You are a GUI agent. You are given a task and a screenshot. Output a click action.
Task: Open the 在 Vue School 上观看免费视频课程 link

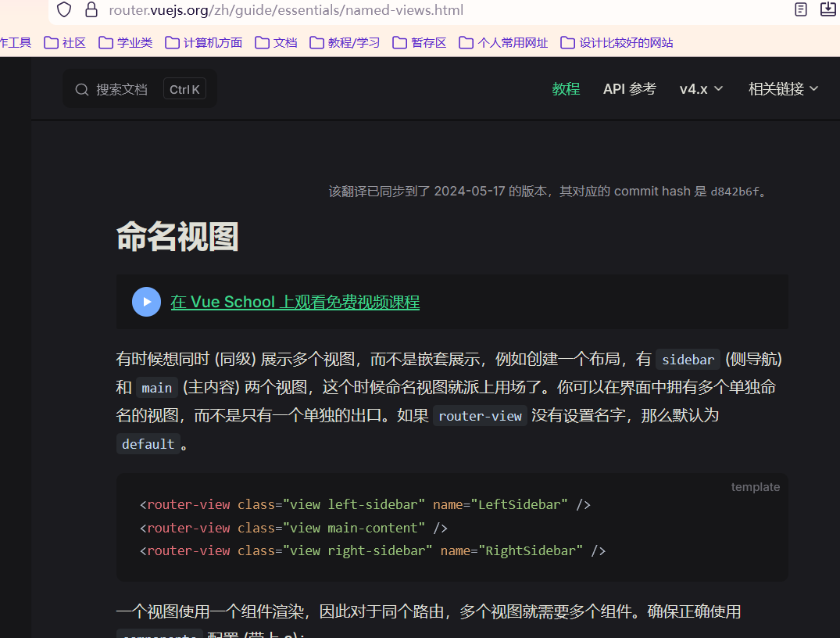coord(295,302)
